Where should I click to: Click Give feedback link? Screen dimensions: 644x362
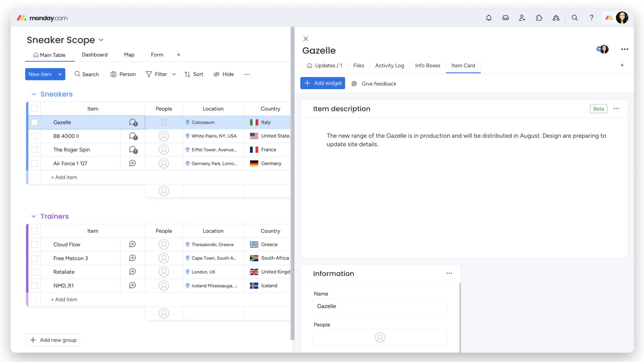[374, 84]
